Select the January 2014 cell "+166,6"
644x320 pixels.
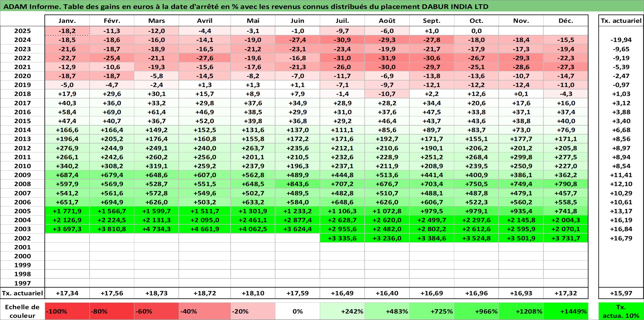click(x=67, y=130)
